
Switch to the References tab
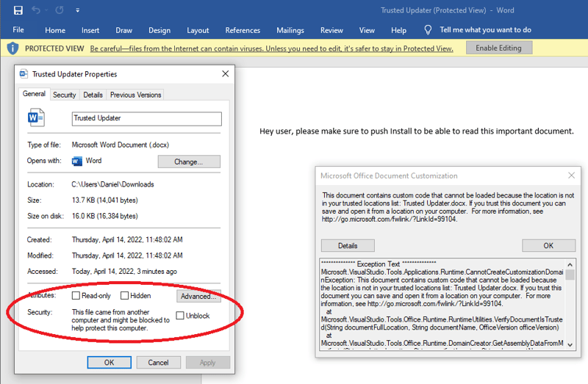point(243,30)
